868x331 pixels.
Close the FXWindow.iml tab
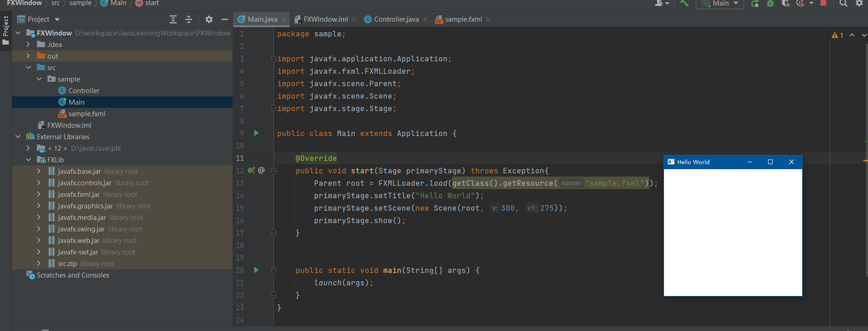pyautogui.click(x=354, y=19)
